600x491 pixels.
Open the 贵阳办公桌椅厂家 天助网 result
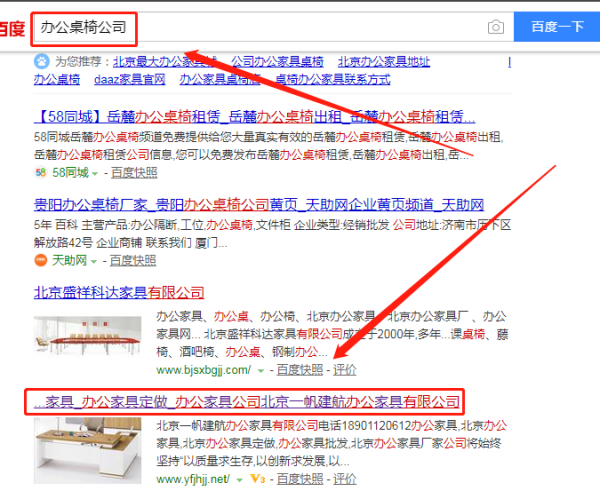tap(259, 205)
